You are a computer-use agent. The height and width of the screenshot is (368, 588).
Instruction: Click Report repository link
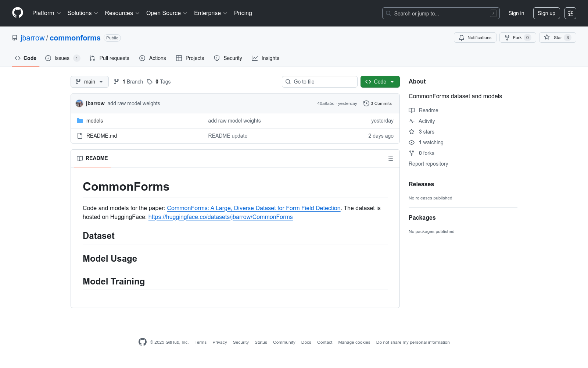click(428, 164)
